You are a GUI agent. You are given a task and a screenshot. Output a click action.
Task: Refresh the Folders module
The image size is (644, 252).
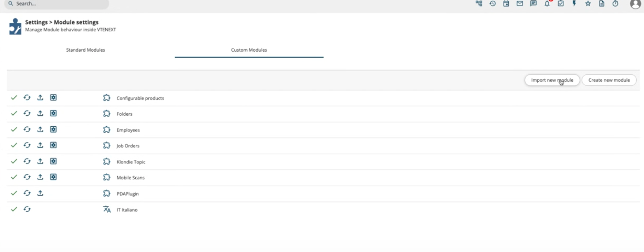27,113
